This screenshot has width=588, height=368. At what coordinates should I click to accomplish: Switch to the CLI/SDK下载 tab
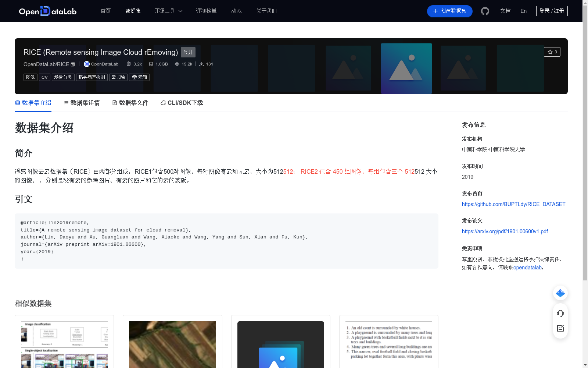coord(182,103)
